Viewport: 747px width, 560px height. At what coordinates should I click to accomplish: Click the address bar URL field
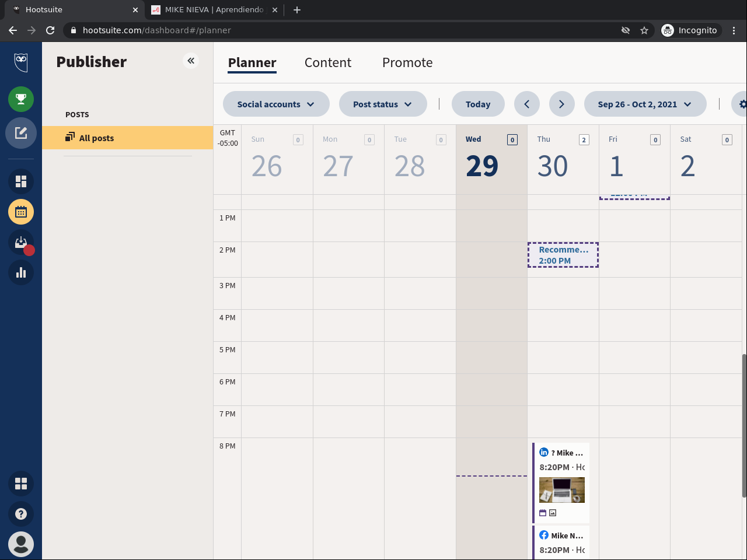click(344, 30)
